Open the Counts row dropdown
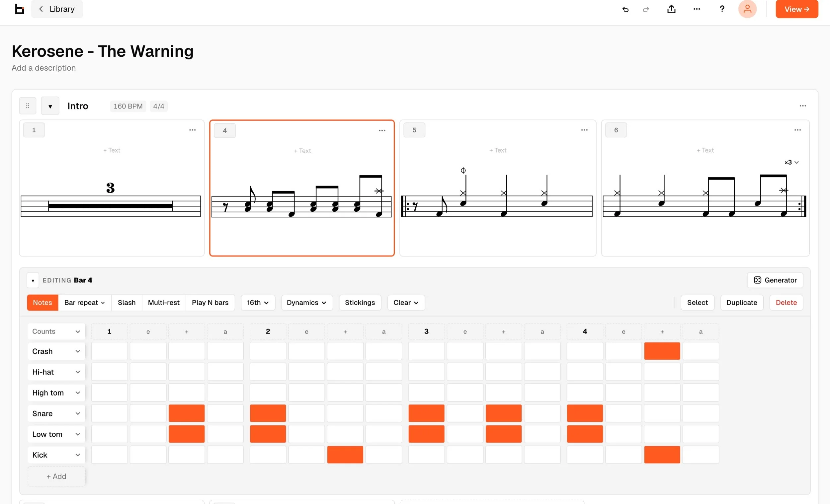The image size is (830, 504). pos(56,331)
